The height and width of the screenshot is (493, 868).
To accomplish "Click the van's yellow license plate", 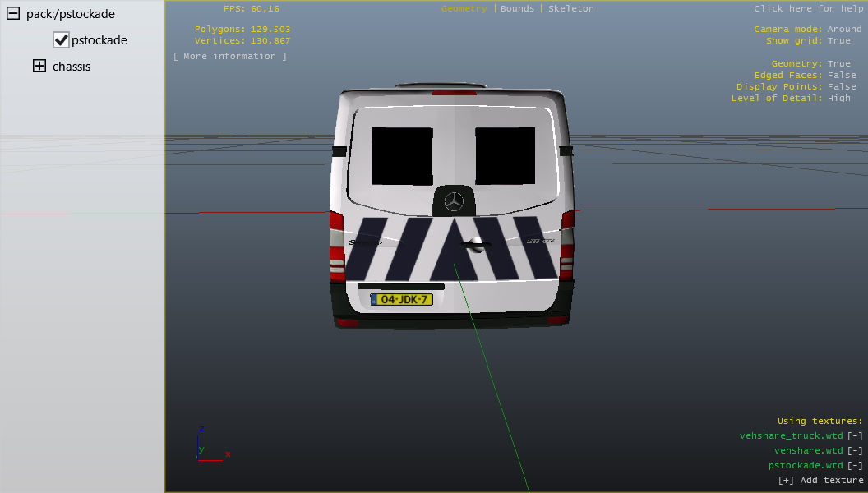I will pyautogui.click(x=402, y=300).
